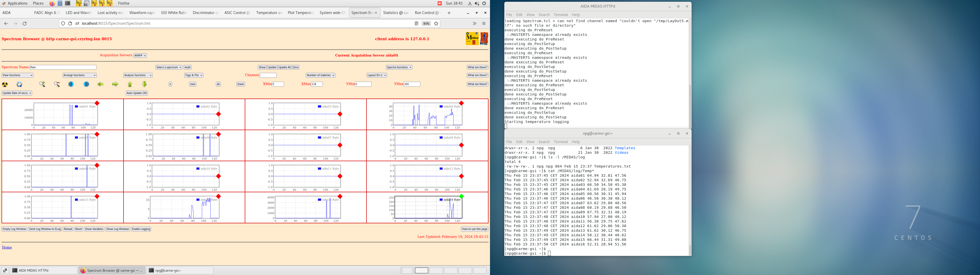Click the Spectrum Name input field

(63, 67)
